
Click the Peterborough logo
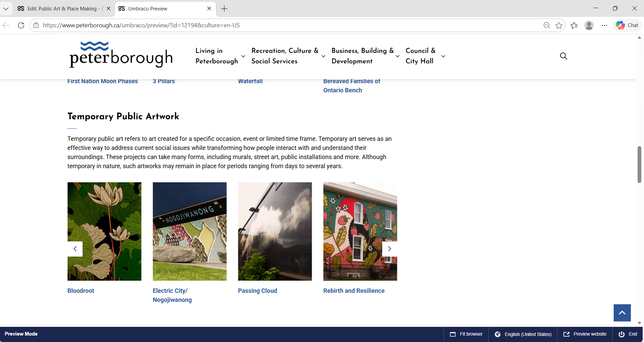point(121,55)
